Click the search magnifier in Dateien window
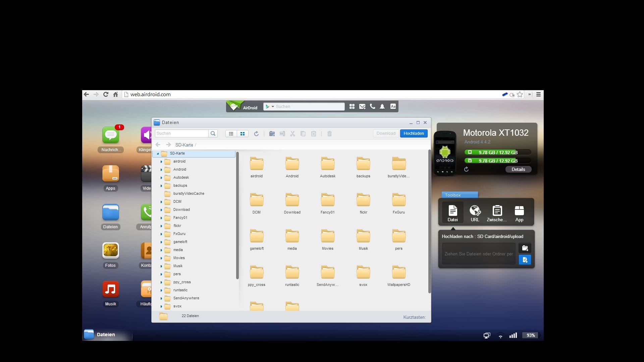Image resolution: width=644 pixels, height=362 pixels. [213, 133]
